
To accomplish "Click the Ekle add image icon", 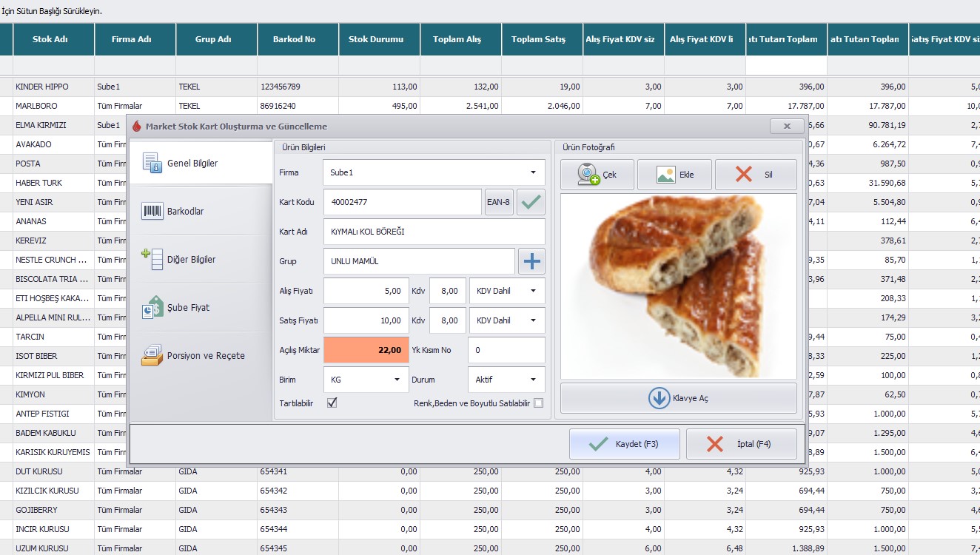I will click(x=666, y=175).
